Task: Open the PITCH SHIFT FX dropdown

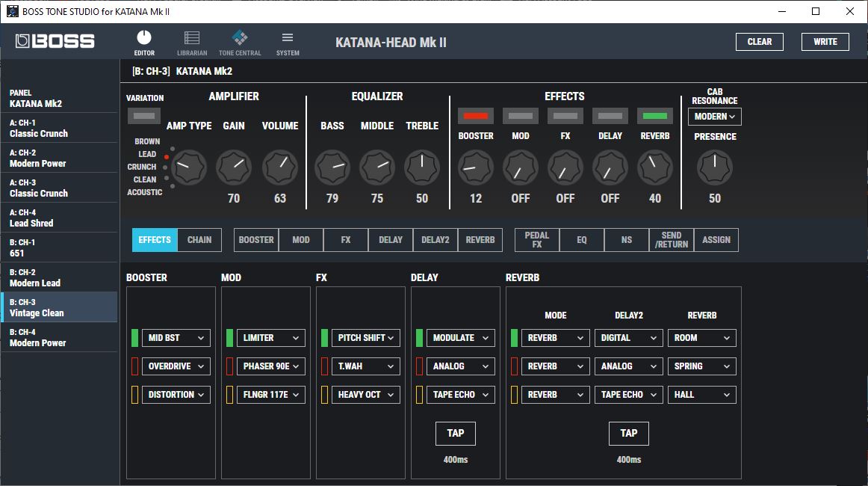Action: (x=365, y=338)
